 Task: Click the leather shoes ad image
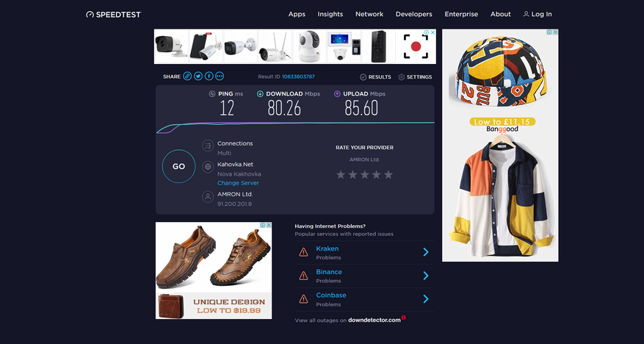pos(214,257)
